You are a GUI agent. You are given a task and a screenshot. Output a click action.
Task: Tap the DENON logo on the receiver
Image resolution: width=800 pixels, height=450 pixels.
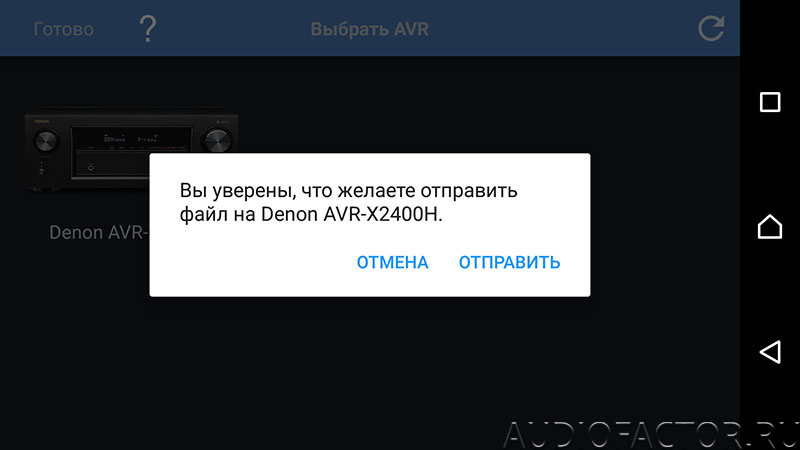(41, 121)
